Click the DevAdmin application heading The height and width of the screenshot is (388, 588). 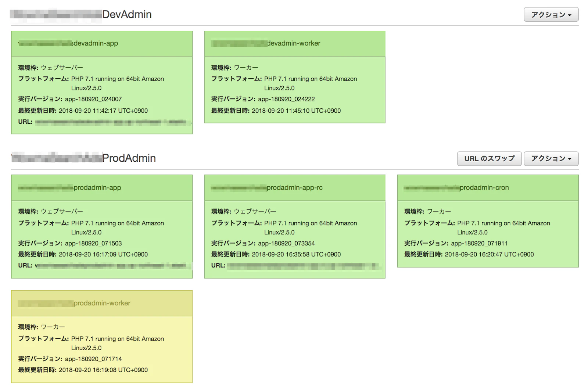click(81, 14)
